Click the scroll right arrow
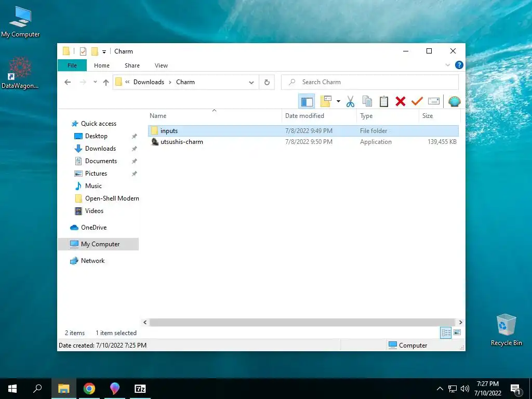The width and height of the screenshot is (532, 399). tap(460, 322)
